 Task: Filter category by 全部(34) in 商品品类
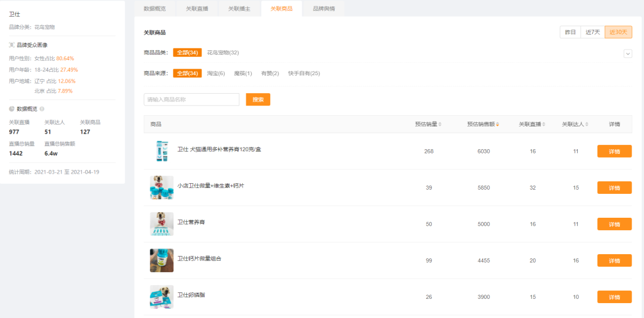click(187, 53)
